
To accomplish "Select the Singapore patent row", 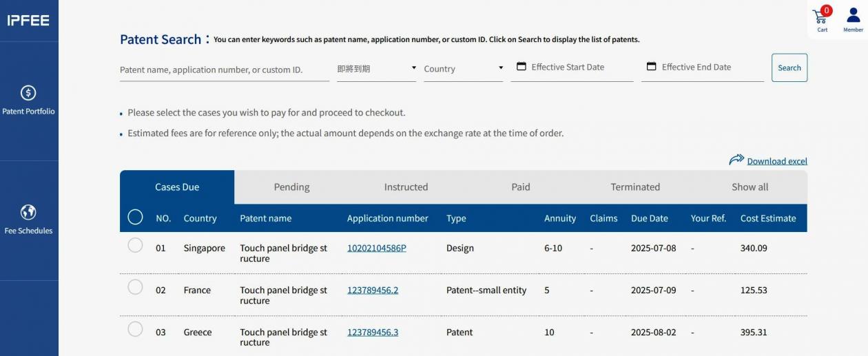I will 135,245.
